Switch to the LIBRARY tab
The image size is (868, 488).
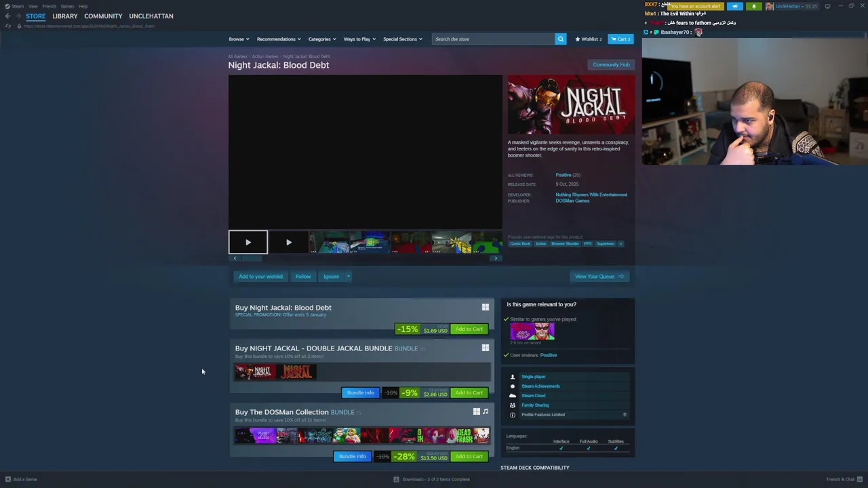pyautogui.click(x=65, y=16)
